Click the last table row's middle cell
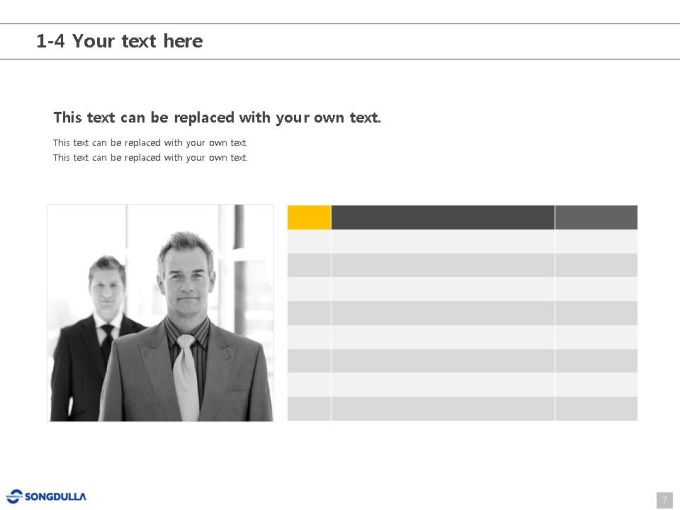This screenshot has height=510, width=680. click(x=443, y=409)
